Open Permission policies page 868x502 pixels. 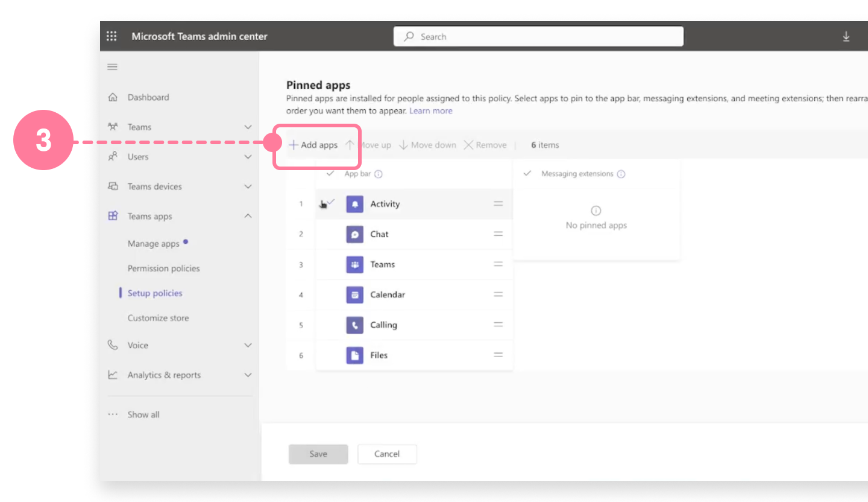click(x=163, y=268)
